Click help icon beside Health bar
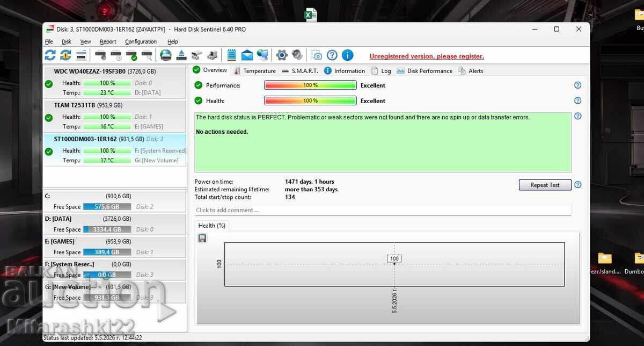644x346 pixels. 578,100
